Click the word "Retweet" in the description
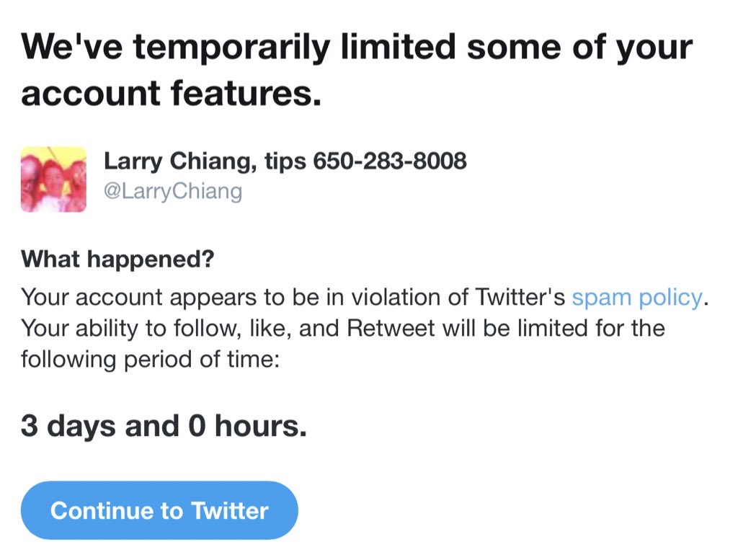Viewport: 738px width, 560px height. (x=391, y=329)
